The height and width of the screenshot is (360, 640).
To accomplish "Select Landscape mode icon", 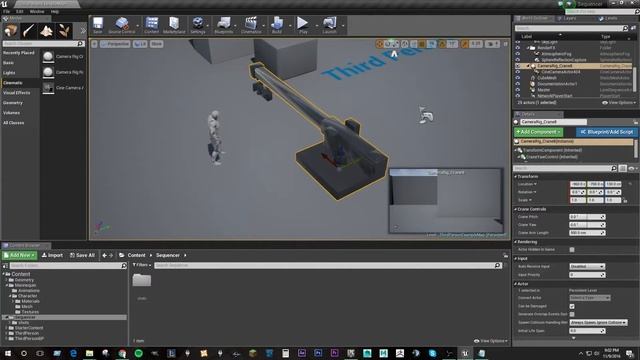I will [46, 31].
